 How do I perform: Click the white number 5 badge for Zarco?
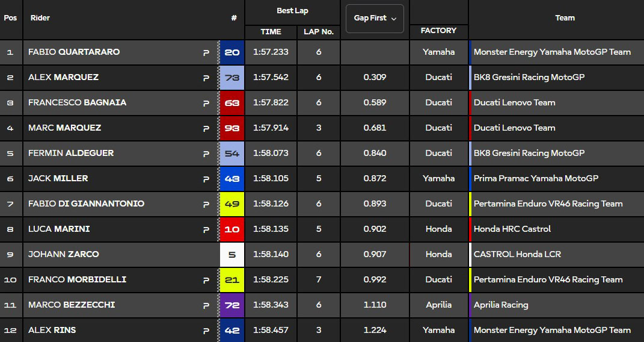(x=232, y=255)
